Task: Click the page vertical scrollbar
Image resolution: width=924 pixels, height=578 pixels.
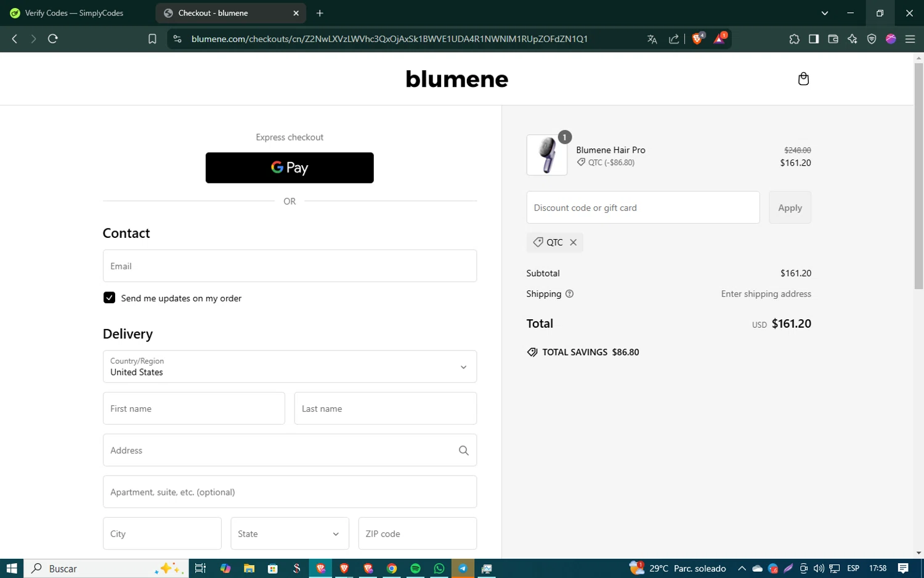Action: pos(918,175)
